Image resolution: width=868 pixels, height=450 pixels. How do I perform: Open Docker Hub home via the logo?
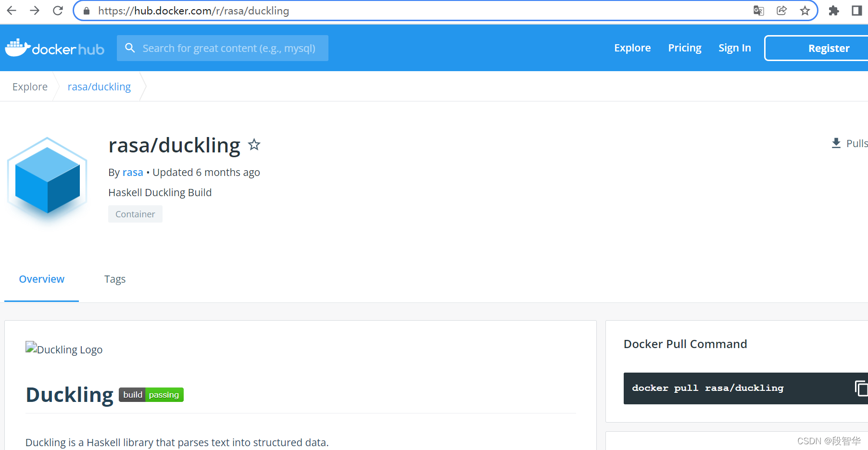(x=54, y=48)
